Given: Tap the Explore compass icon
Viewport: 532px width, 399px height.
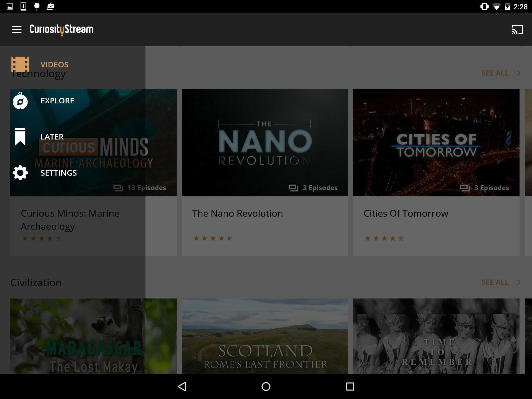Looking at the screenshot, I should click(20, 101).
